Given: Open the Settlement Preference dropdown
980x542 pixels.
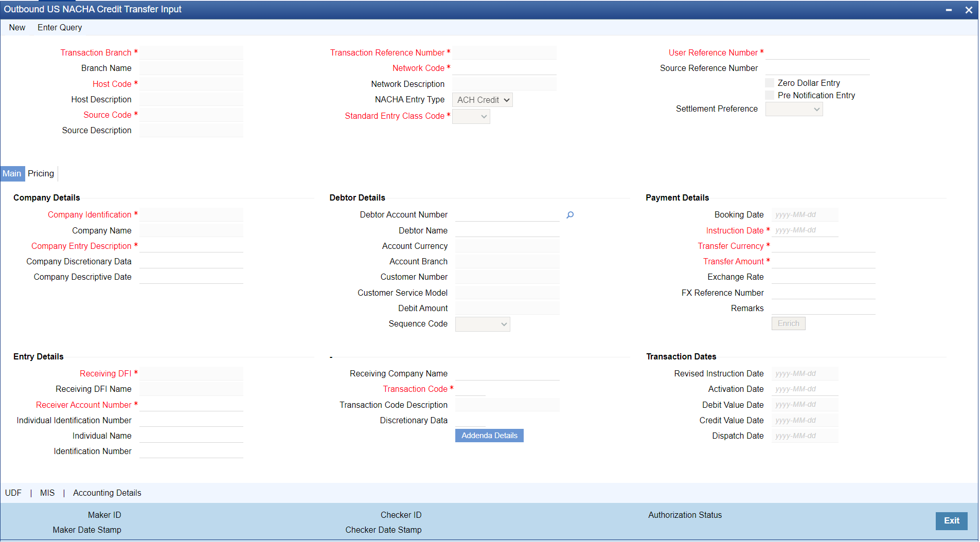Looking at the screenshot, I should (x=794, y=109).
